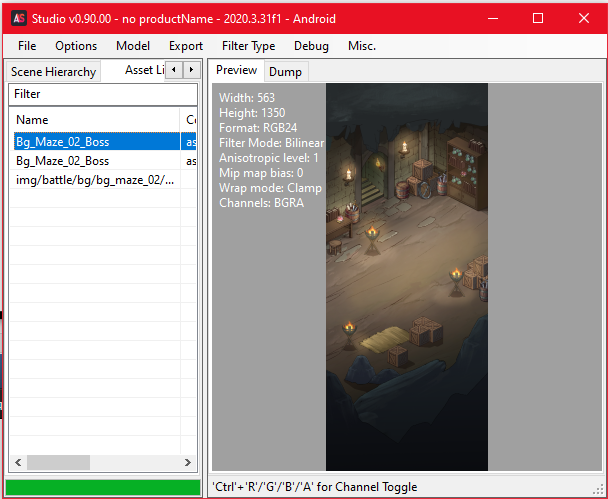This screenshot has height=499, width=608.
Task: Maximize the AssetStudio window
Action: tap(538, 18)
